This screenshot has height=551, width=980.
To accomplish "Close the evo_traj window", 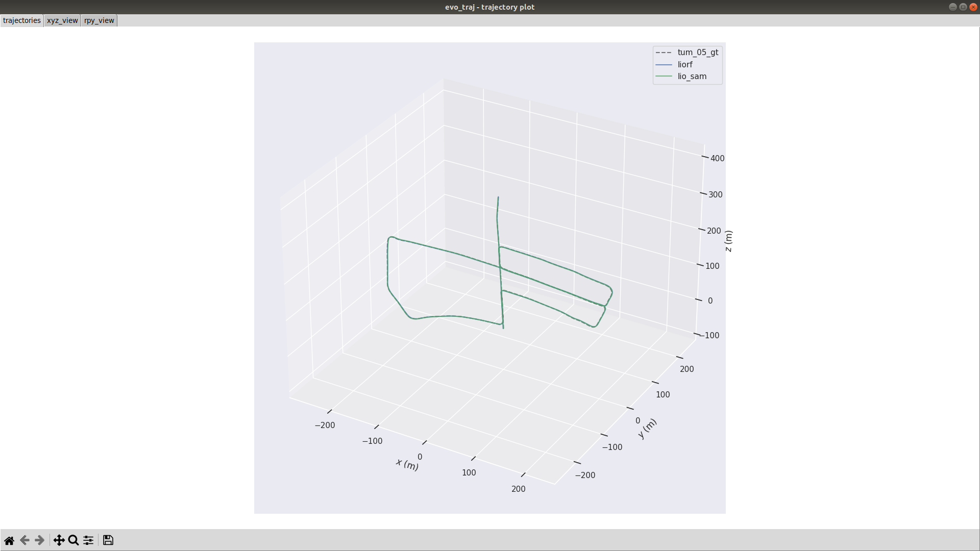I will (x=973, y=7).
